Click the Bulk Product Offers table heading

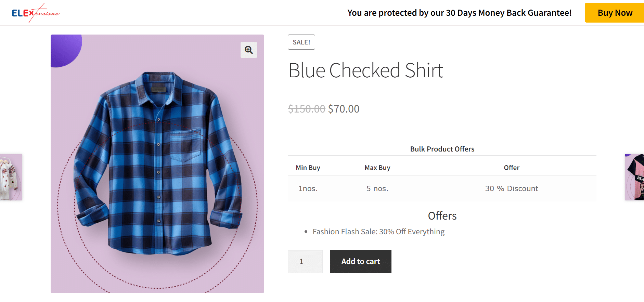[x=442, y=149]
